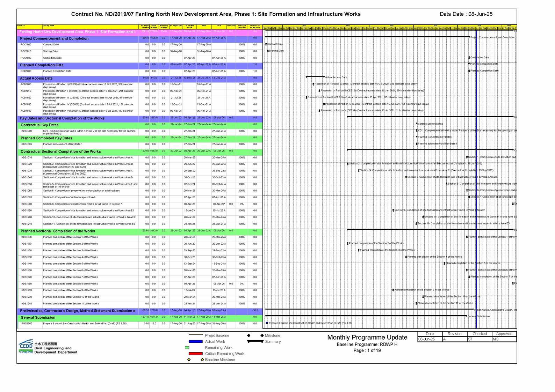Click the Baseline Milestone legend label
Viewport: 555px width, 392px height.
[x=220, y=360]
